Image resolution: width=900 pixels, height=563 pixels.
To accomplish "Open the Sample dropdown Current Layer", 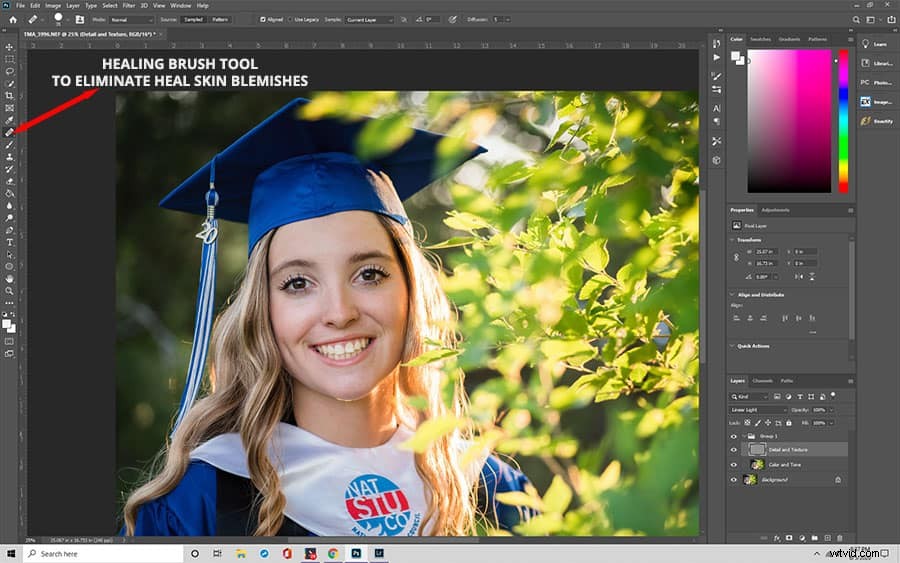I will 369,20.
